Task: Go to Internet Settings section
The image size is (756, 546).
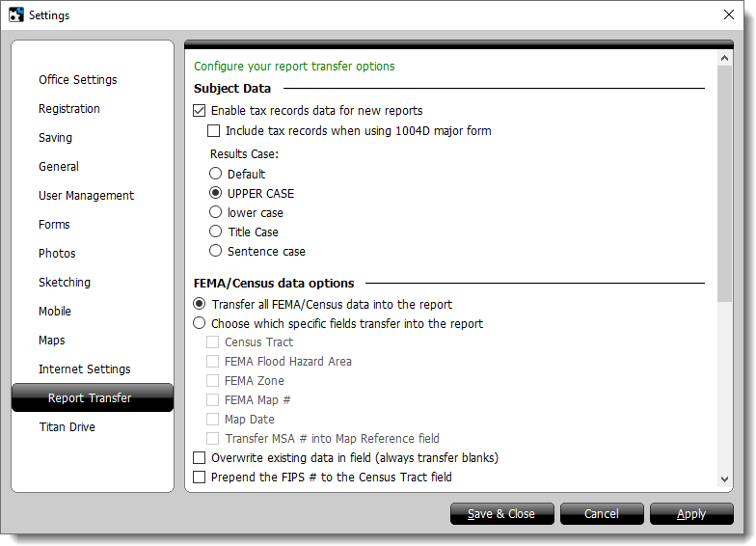Action: point(84,369)
